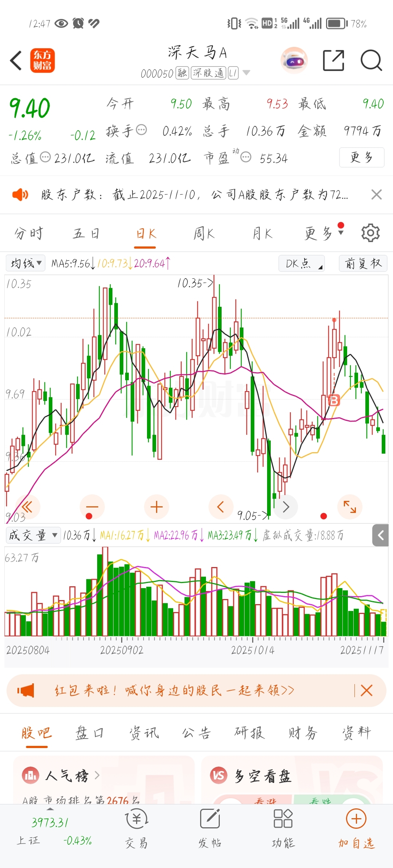Open the DK点 selector
The width and height of the screenshot is (393, 868).
tap(302, 263)
